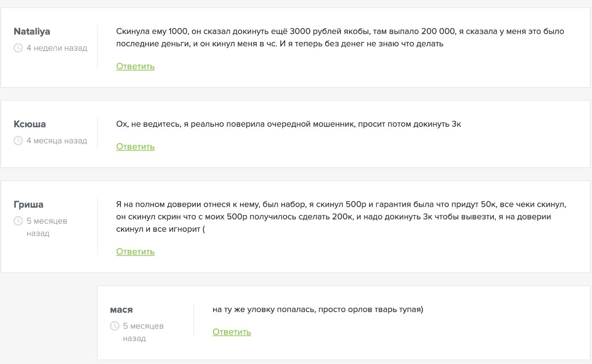This screenshot has width=592, height=364.
Task: Click on the author name Гриша
Action: click(x=28, y=205)
